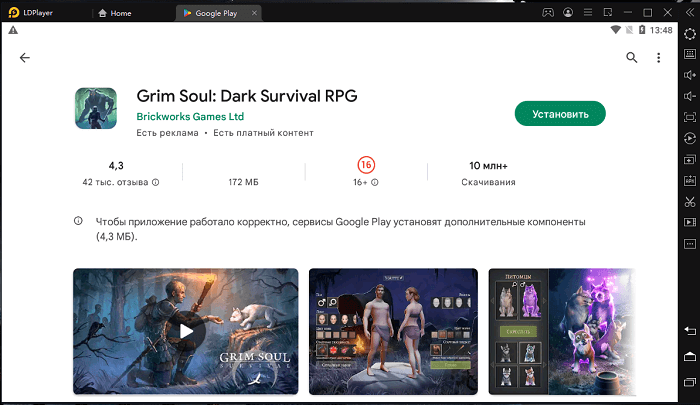The image size is (700, 405).
Task: Open keyboard mapping icon in sidebar
Action: coord(690,54)
